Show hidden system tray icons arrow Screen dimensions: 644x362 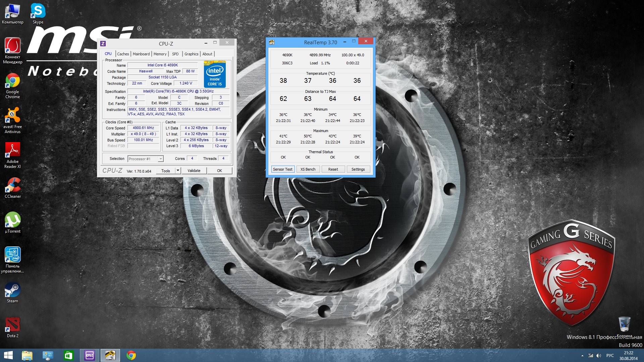(582, 356)
